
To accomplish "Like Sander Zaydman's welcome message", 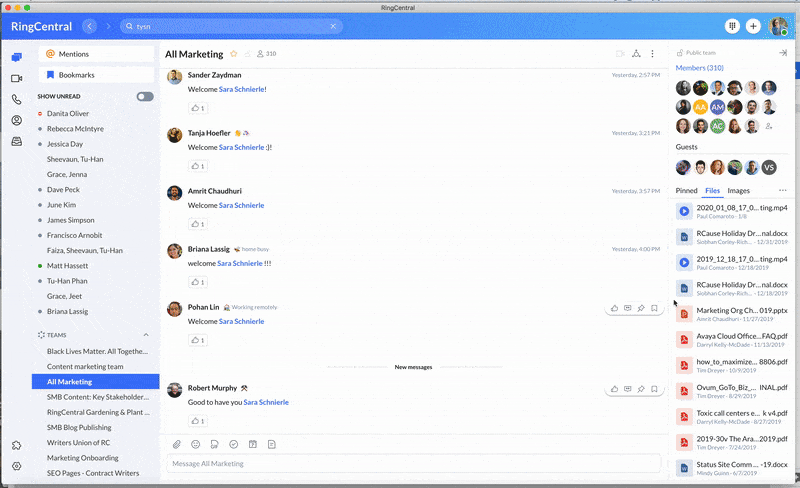I will click(x=198, y=108).
